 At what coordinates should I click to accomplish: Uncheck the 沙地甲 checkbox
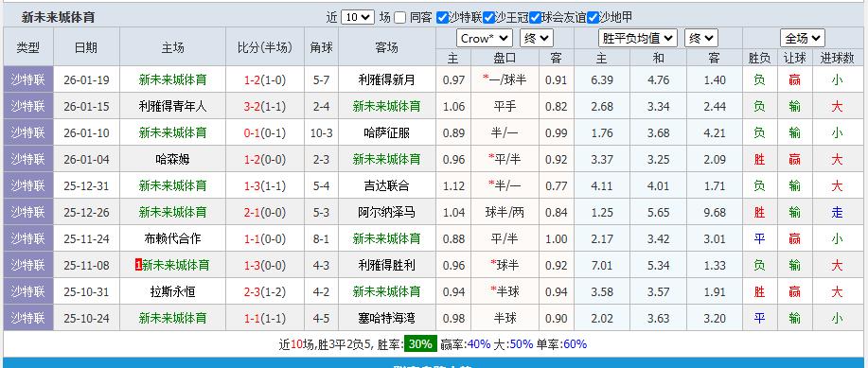click(593, 18)
